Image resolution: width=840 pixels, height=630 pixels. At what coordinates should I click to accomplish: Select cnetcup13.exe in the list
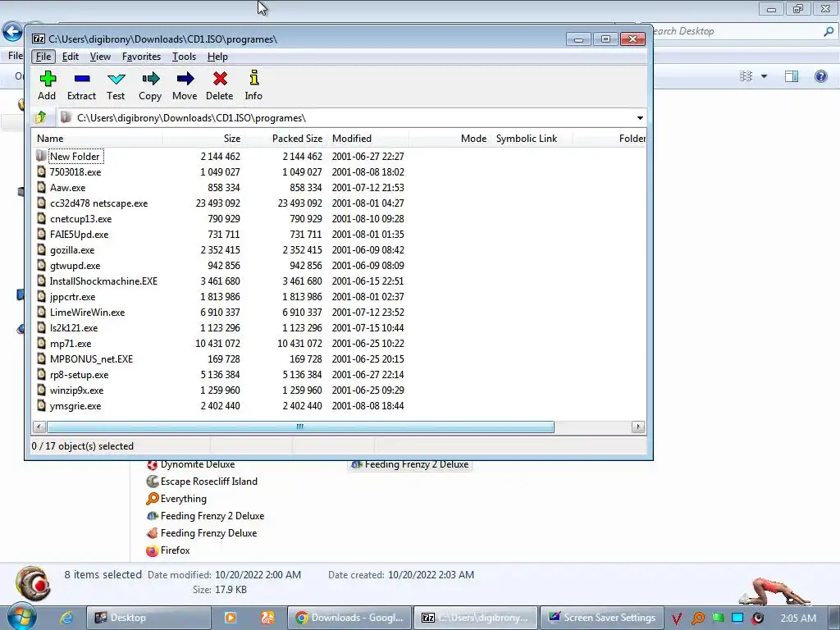81,218
